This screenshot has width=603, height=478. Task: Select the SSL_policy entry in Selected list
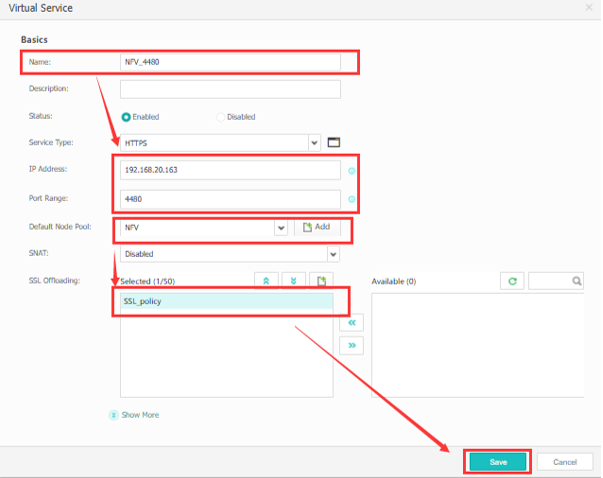tap(227, 301)
